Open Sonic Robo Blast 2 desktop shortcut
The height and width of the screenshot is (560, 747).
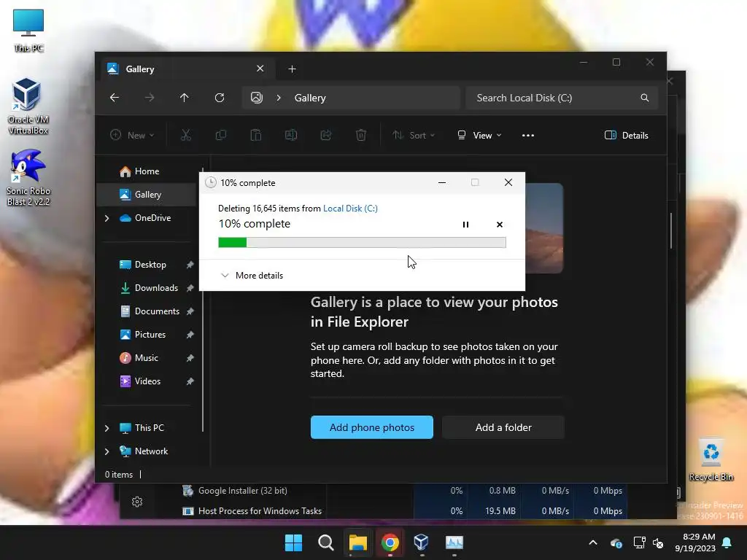tap(28, 178)
